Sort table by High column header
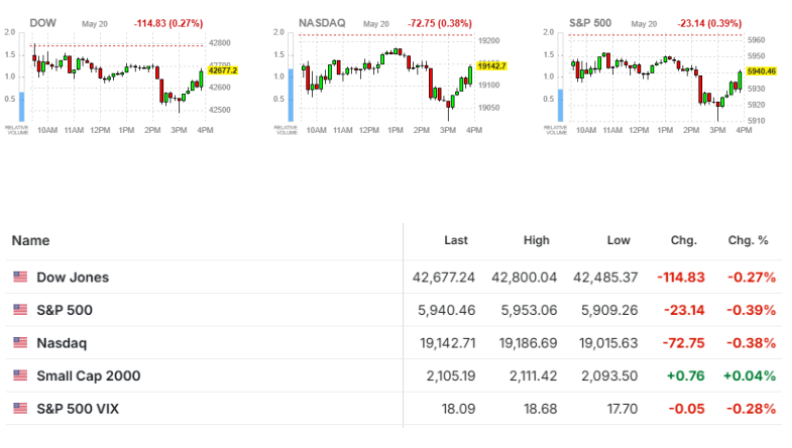 (x=536, y=240)
